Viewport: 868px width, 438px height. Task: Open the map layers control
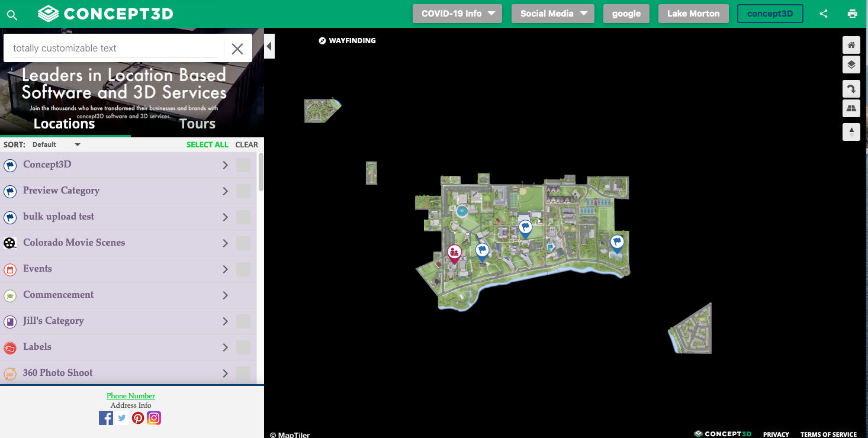[851, 65]
